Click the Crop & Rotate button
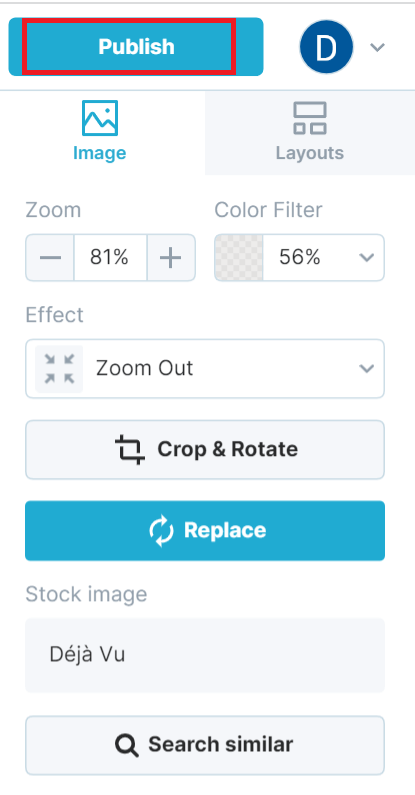This screenshot has width=415, height=795. (x=205, y=449)
